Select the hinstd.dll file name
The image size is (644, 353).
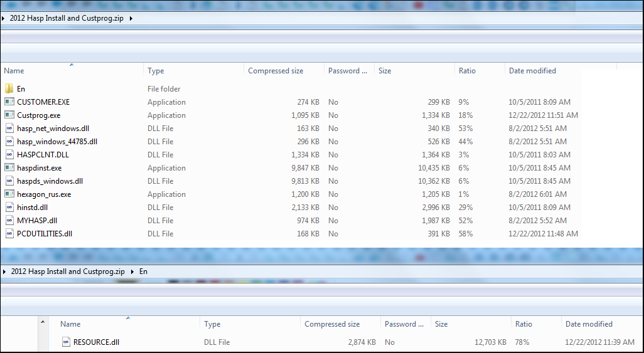[33, 207]
